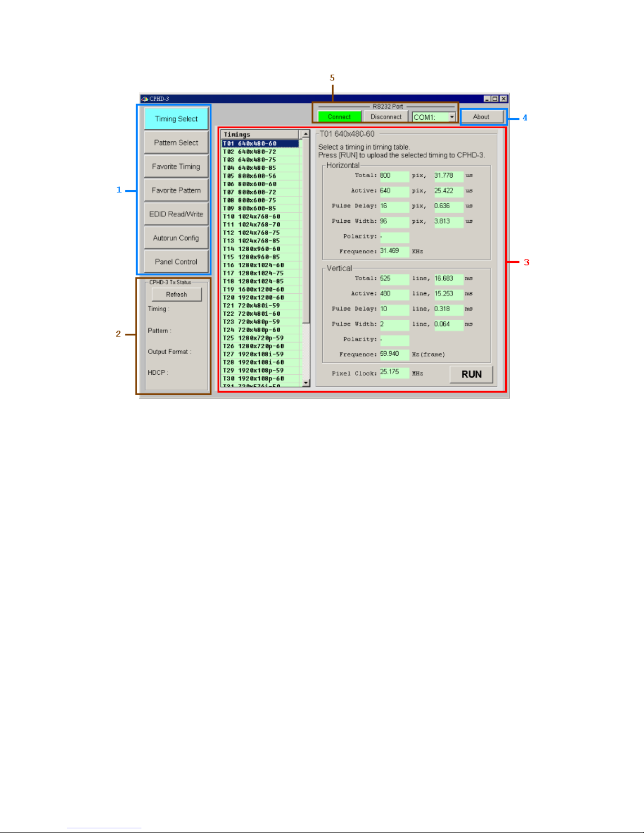Open the Timing Select page
The image size is (644, 833).
[x=176, y=119]
